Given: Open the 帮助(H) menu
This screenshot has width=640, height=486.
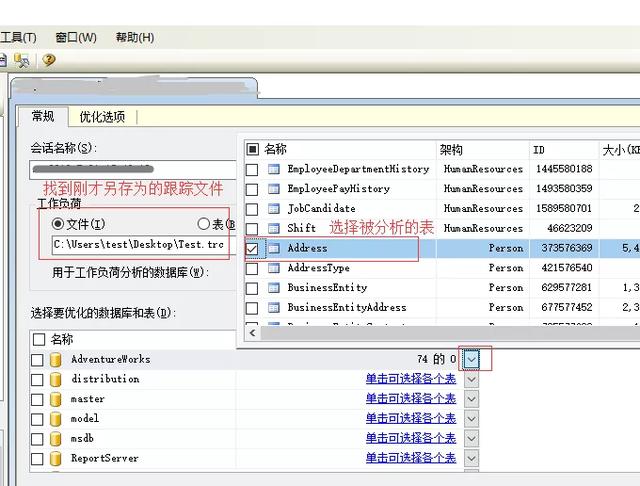Looking at the screenshot, I should pyautogui.click(x=135, y=38).
